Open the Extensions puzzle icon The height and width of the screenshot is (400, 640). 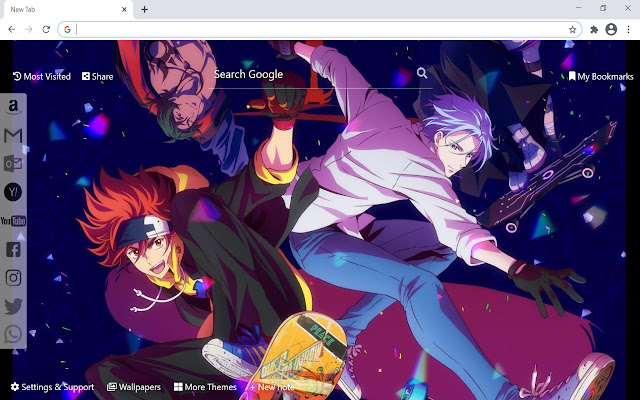pyautogui.click(x=594, y=29)
